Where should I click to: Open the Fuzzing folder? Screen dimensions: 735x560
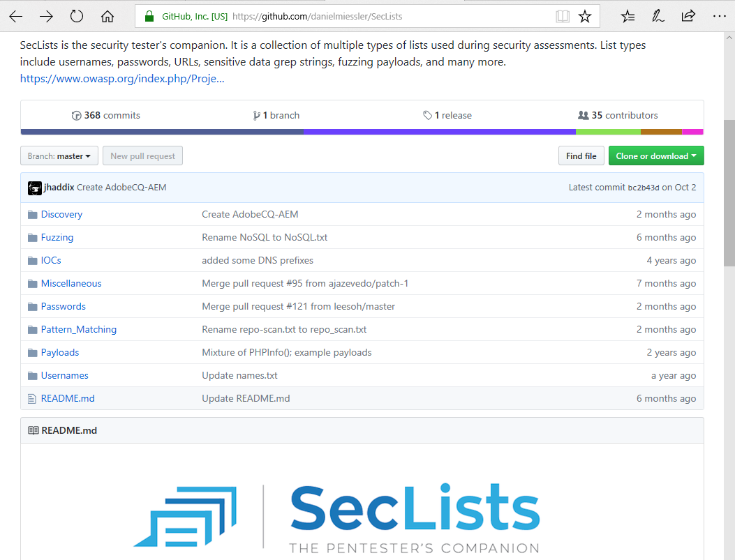(57, 238)
